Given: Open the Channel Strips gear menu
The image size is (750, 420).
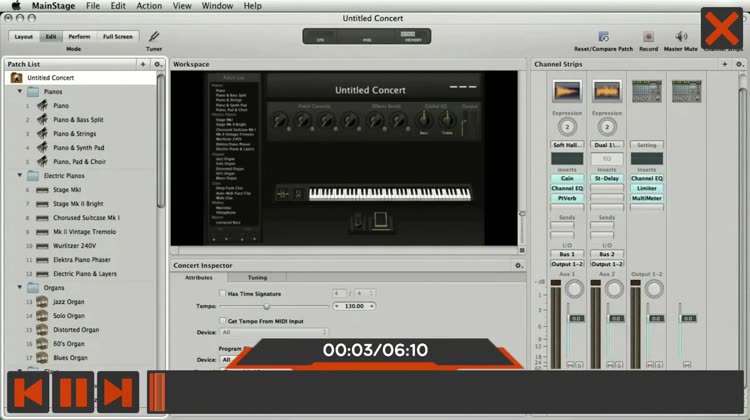Looking at the screenshot, I should [x=739, y=64].
